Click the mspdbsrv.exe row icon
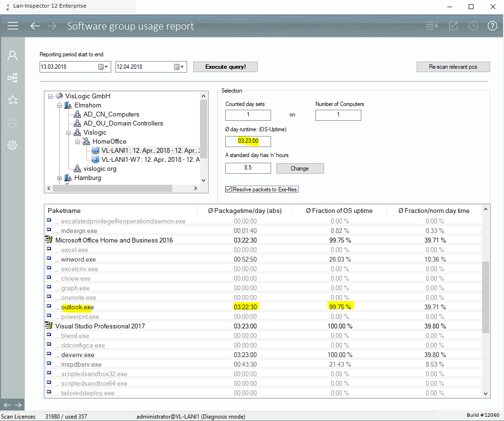The image size is (504, 421). tap(49, 363)
